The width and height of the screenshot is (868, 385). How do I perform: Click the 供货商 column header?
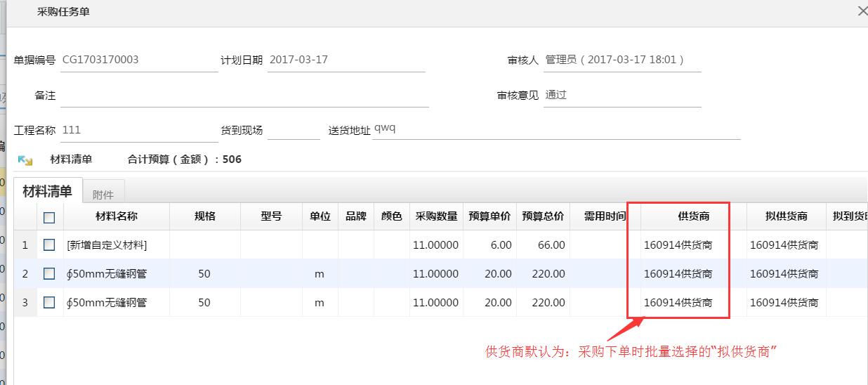[693, 216]
